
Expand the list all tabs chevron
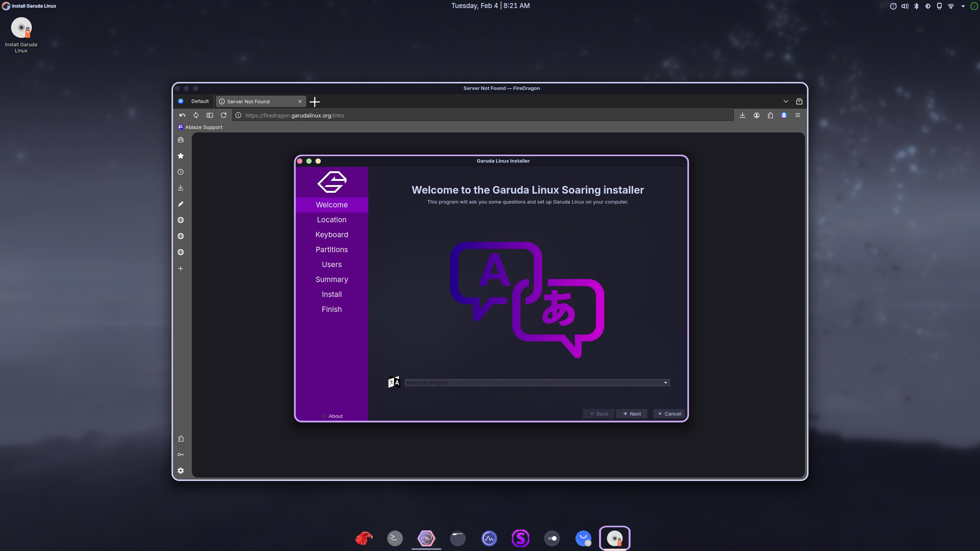(x=786, y=101)
